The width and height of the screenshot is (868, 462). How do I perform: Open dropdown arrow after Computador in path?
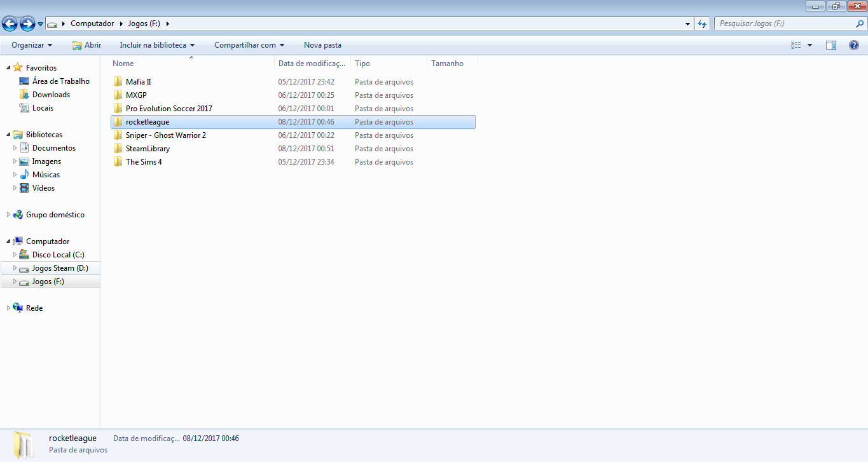coord(121,24)
